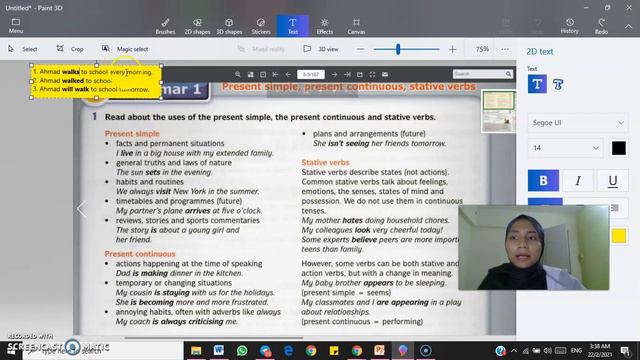Go to first page in viewer
Image resolution: width=640 pixels, height=360 pixels.
276,74
